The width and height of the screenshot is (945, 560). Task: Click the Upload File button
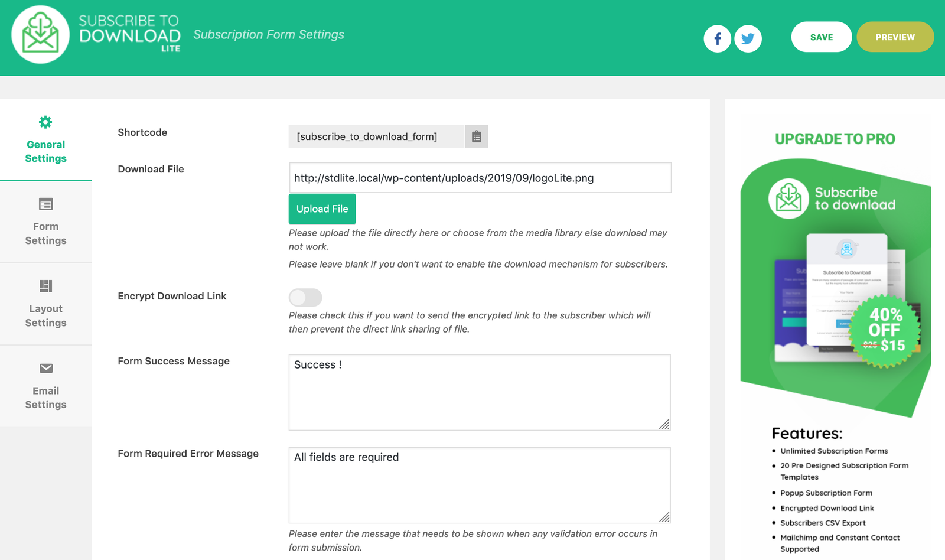322,209
